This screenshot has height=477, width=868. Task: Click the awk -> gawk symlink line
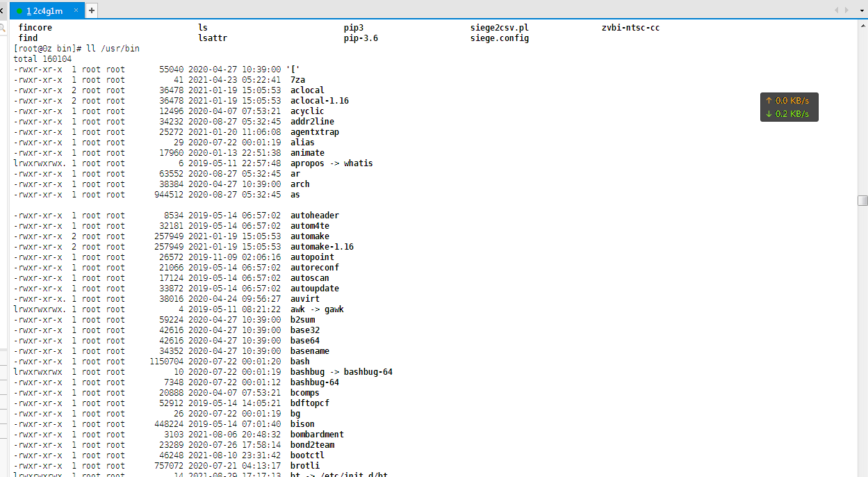pyautogui.click(x=318, y=309)
